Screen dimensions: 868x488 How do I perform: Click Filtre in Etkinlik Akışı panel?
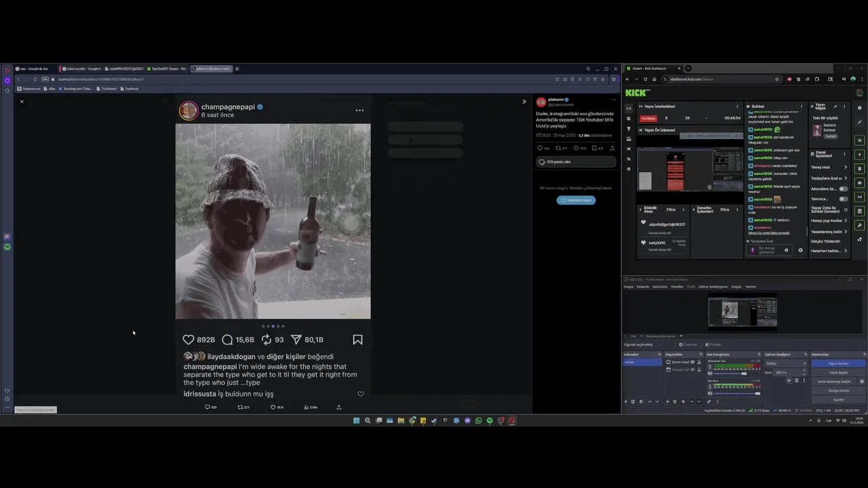point(671,209)
